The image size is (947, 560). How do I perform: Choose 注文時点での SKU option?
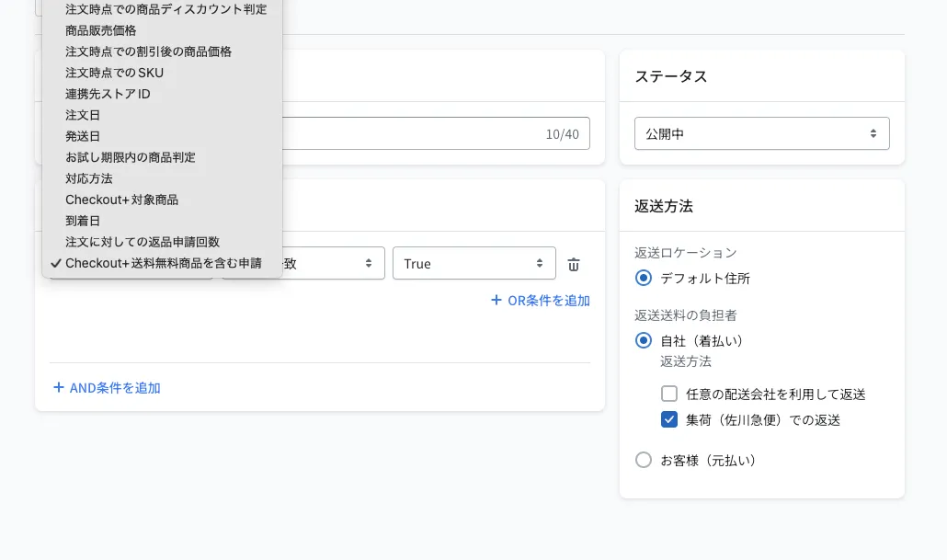click(162, 73)
